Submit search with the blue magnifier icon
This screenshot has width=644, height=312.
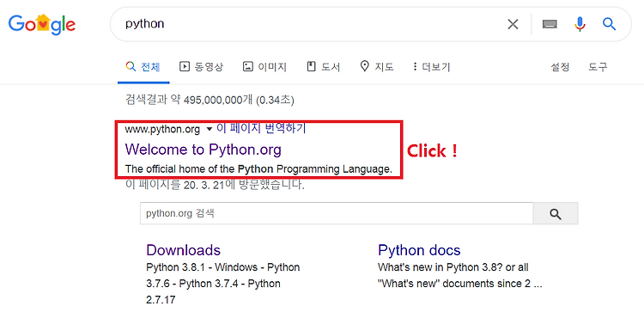tap(609, 24)
